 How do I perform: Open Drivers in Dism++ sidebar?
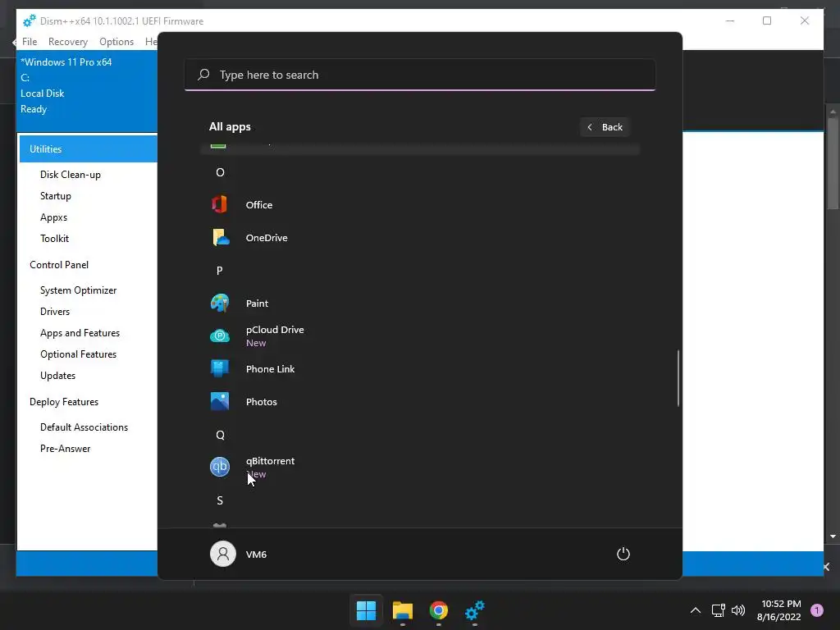click(55, 312)
